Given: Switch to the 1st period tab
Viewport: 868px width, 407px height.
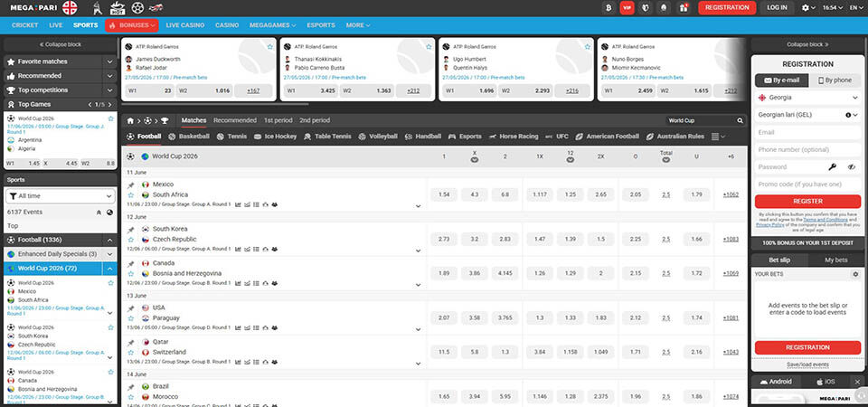Looking at the screenshot, I should pyautogui.click(x=278, y=120).
